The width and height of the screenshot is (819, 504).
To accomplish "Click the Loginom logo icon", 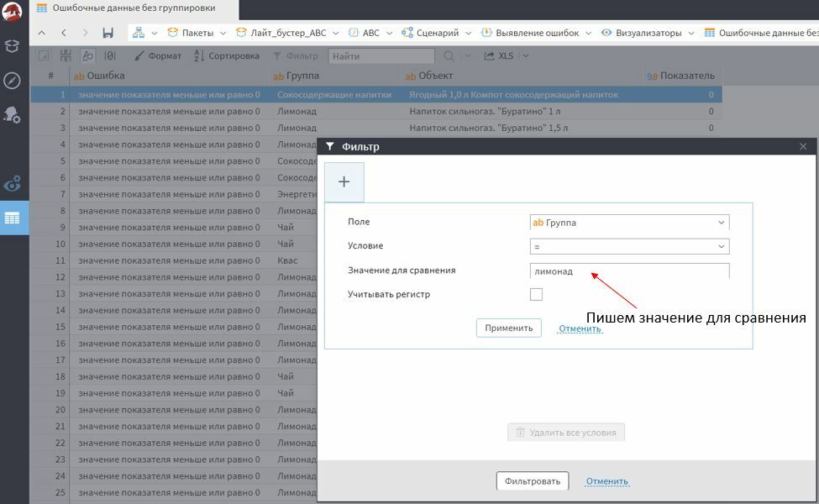I will click(12, 12).
